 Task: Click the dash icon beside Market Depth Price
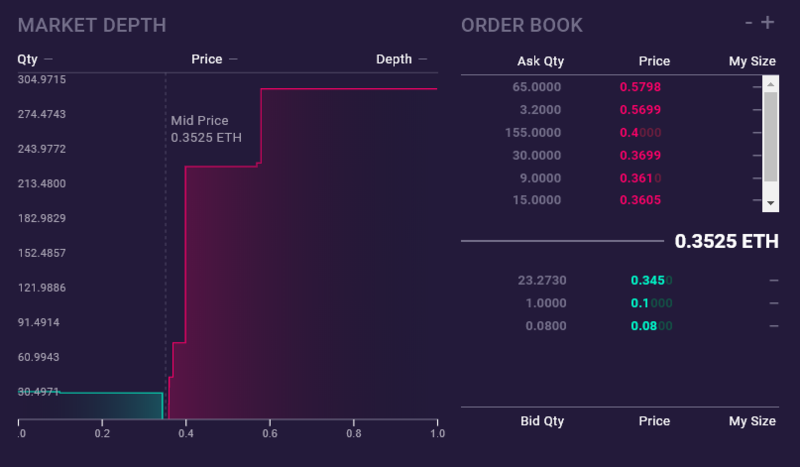click(x=233, y=59)
